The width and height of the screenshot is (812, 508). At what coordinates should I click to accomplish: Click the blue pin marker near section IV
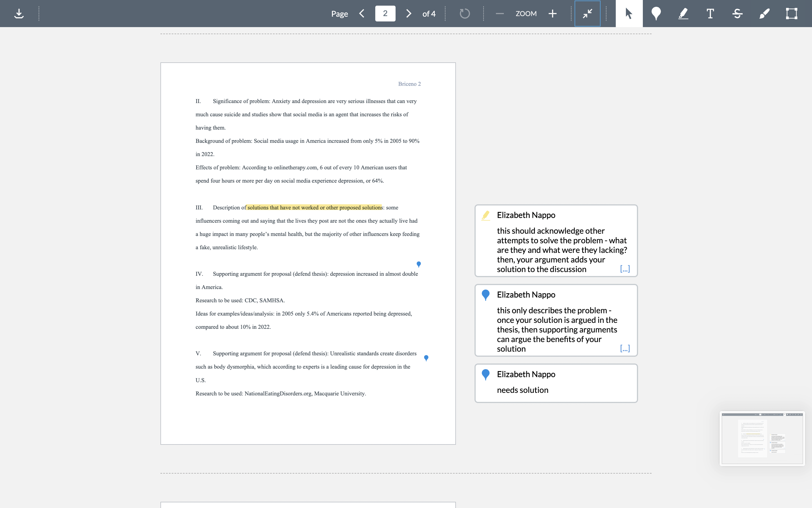click(x=418, y=264)
